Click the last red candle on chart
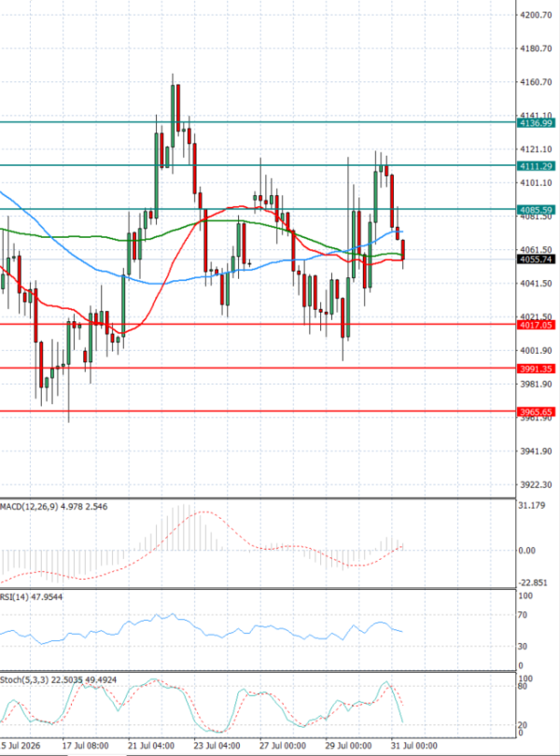The image size is (560, 756). [x=403, y=250]
